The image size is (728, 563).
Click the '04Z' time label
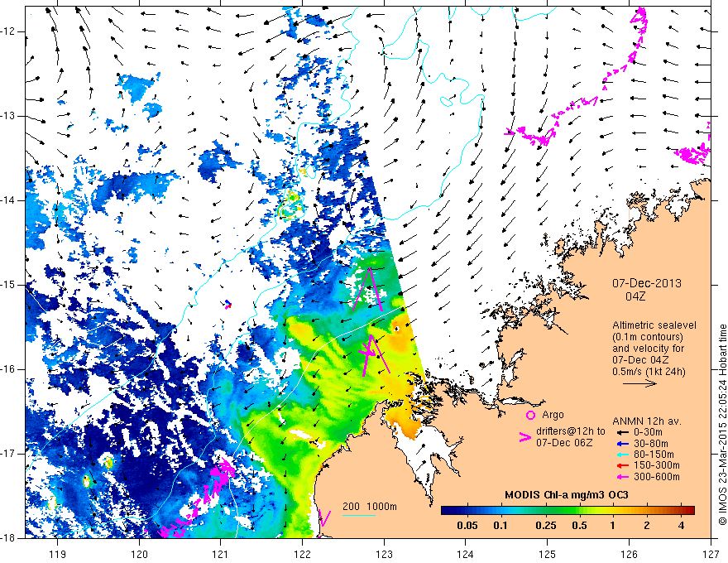[635, 296]
